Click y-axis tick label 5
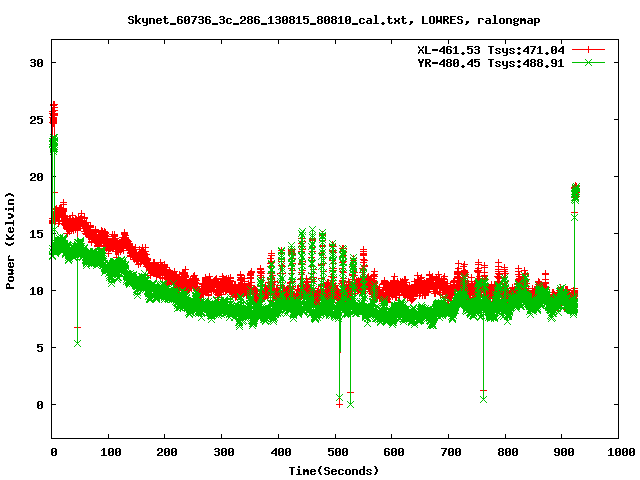This screenshot has height=480, width=640. click(40, 348)
